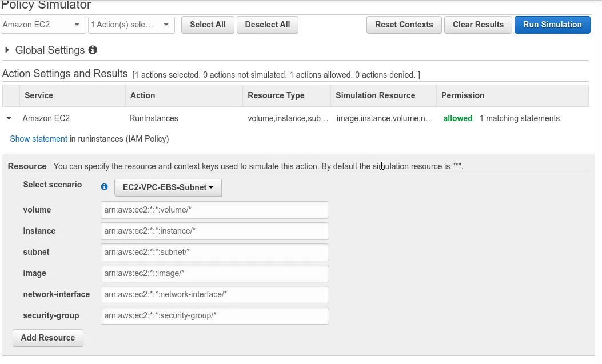This screenshot has height=364, width=602.
Task: Open the Amazon EC2 service dropdown
Action: 43,25
